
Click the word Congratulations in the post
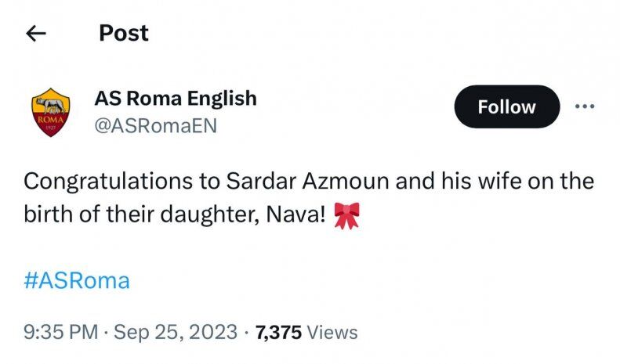pos(108,182)
